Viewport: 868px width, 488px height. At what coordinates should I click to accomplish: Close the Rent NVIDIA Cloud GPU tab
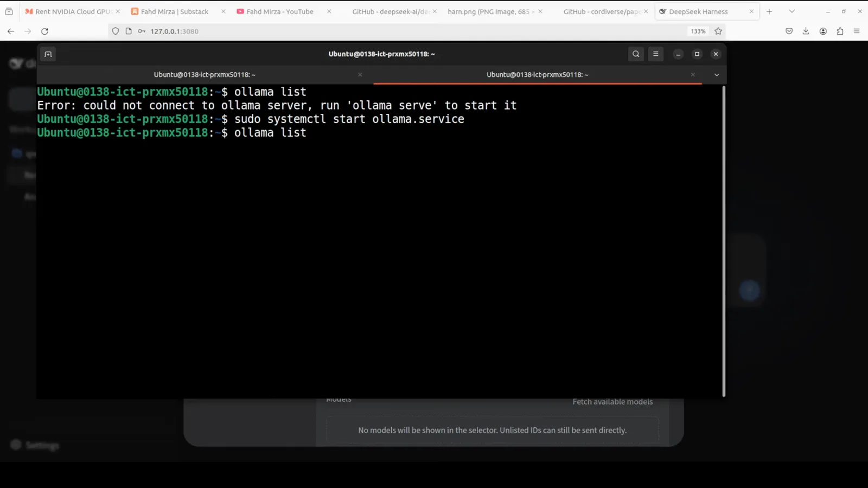pyautogui.click(x=118, y=11)
